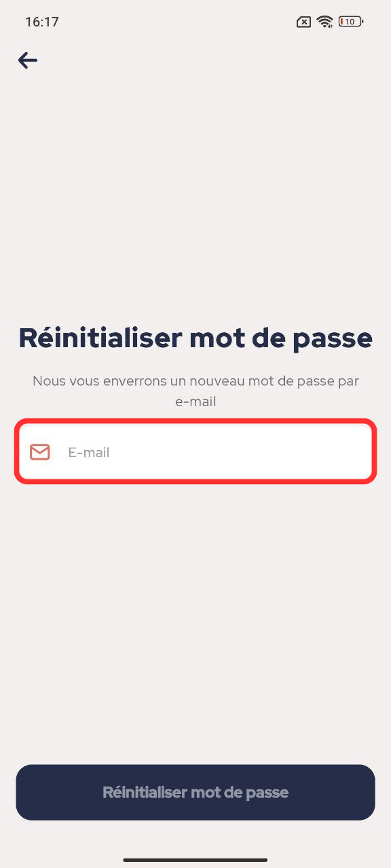This screenshot has height=868, width=391.
Task: Click the E-mail placeholder text
Action: click(x=89, y=452)
